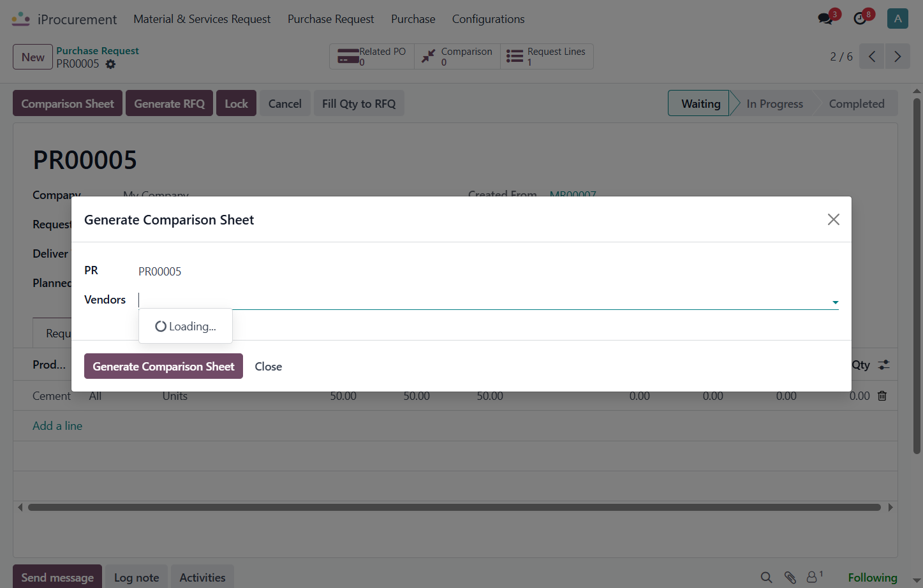Click the Lock button
Viewport: 923px width, 588px height.
[x=236, y=103]
